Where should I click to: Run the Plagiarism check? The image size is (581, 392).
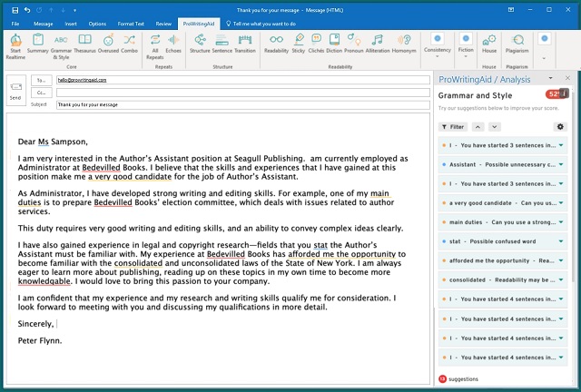tap(517, 44)
